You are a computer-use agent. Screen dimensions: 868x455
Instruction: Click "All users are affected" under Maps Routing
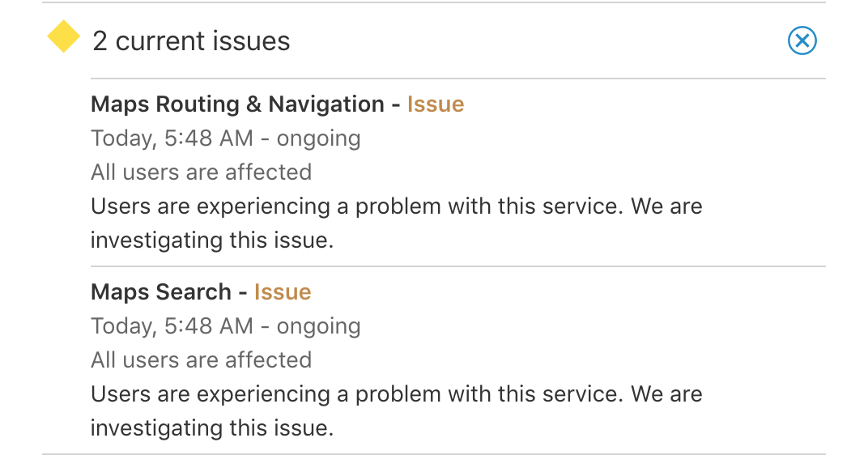click(x=202, y=172)
